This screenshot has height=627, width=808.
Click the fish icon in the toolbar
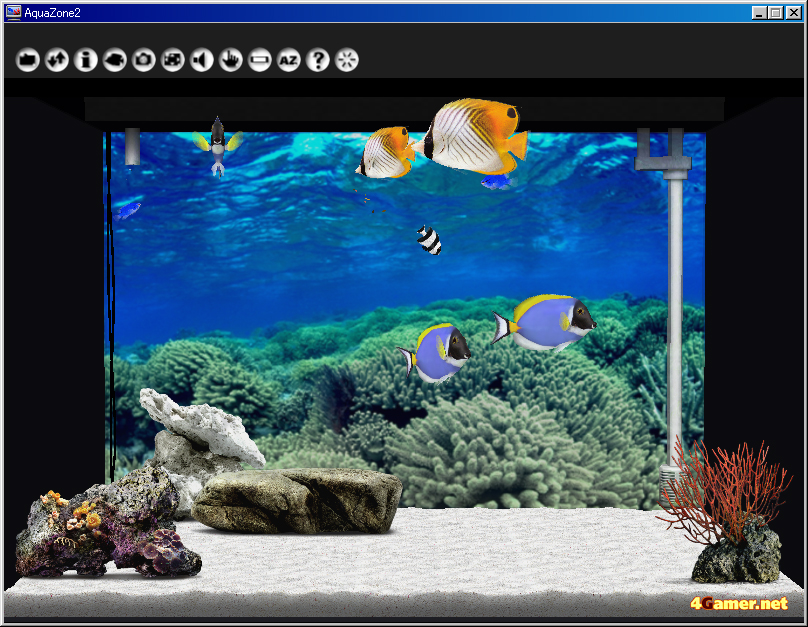114,61
